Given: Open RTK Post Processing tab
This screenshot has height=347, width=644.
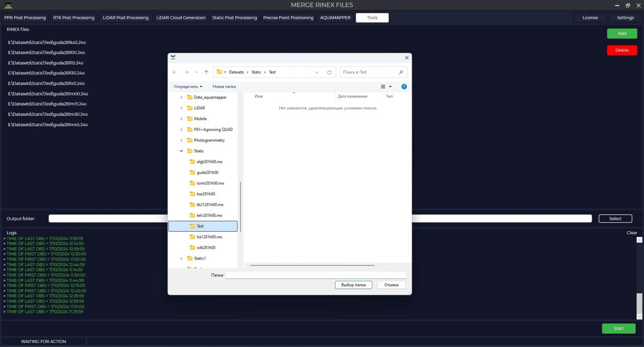Looking at the screenshot, I should [74, 18].
